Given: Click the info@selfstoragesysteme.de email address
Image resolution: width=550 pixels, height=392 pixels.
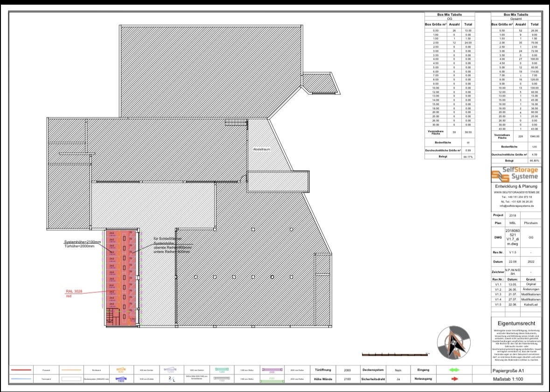Looking at the screenshot, I should pos(516,206).
